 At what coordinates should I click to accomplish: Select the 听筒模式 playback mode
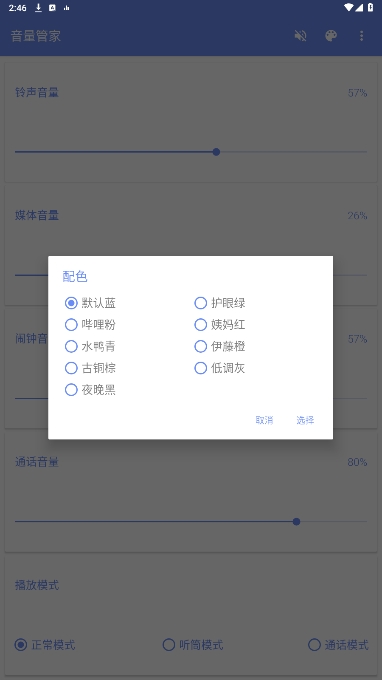[193, 645]
